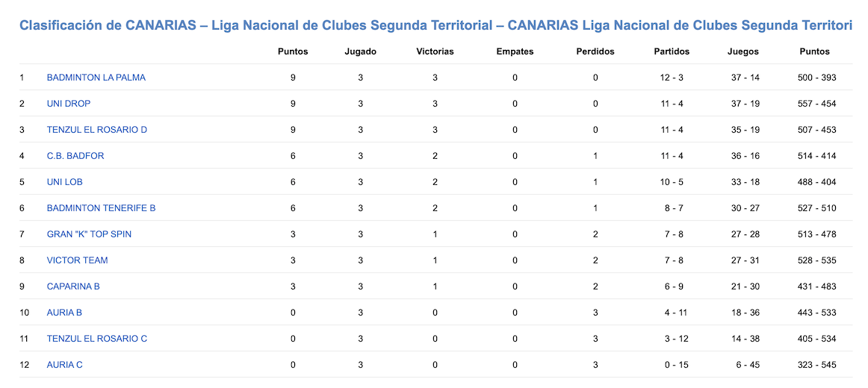Open the BADMINTON TENERIFE B link
The width and height of the screenshot is (868, 388).
coord(102,208)
